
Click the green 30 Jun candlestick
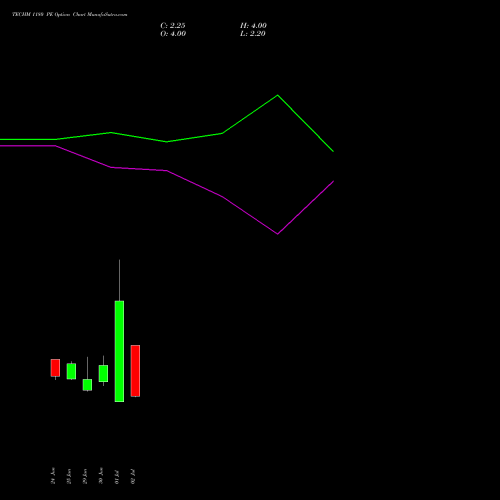click(103, 373)
